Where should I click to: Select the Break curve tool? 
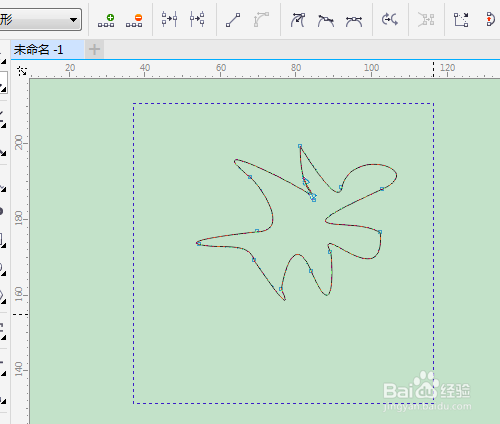[x=197, y=19]
